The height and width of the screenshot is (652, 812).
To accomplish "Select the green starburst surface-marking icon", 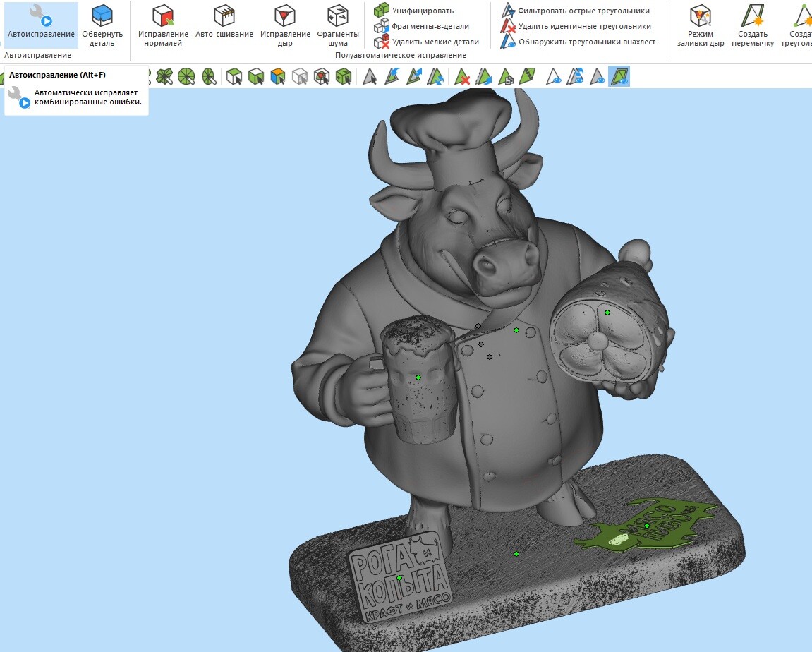I will pyautogui.click(x=164, y=77).
